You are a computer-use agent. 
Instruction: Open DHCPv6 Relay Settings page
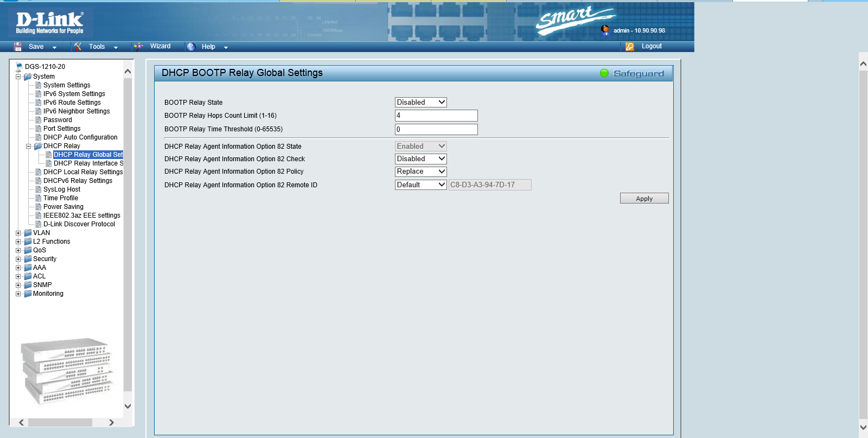coord(78,181)
